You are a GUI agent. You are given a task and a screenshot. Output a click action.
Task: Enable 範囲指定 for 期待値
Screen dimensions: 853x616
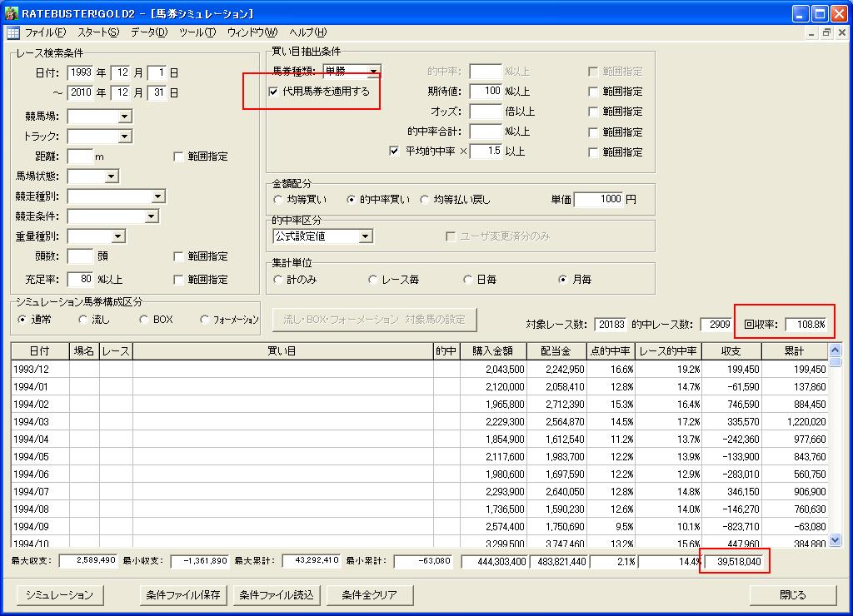(x=593, y=92)
